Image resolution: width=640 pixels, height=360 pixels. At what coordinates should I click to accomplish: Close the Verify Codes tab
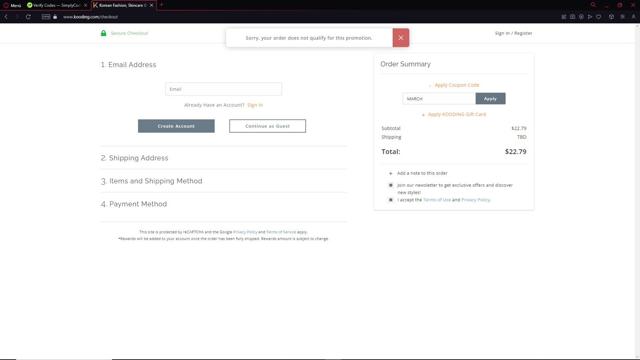[x=85, y=5]
